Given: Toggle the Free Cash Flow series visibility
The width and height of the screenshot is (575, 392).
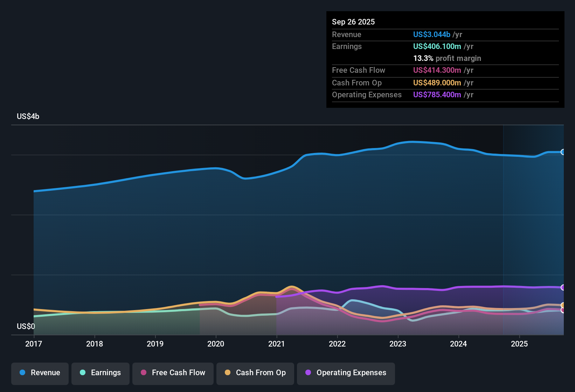Looking at the screenshot, I should coord(173,373).
